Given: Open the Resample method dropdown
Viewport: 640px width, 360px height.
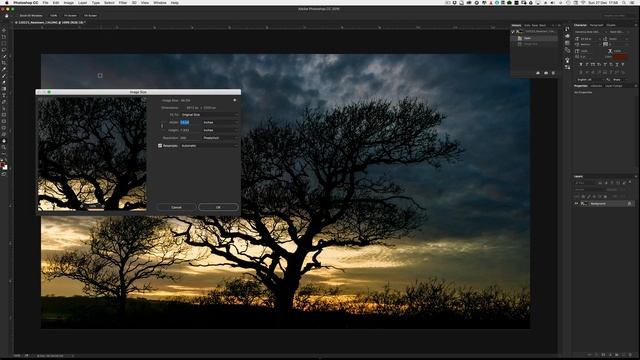Looking at the screenshot, I should [209, 146].
